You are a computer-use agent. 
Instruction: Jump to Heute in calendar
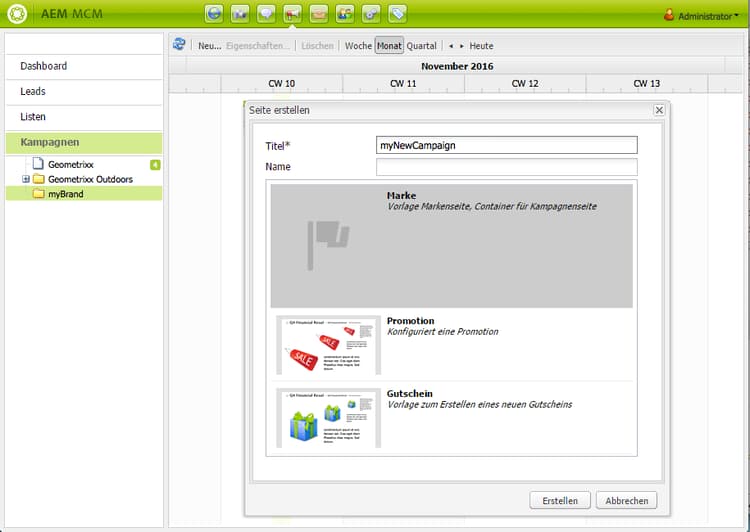click(x=481, y=45)
